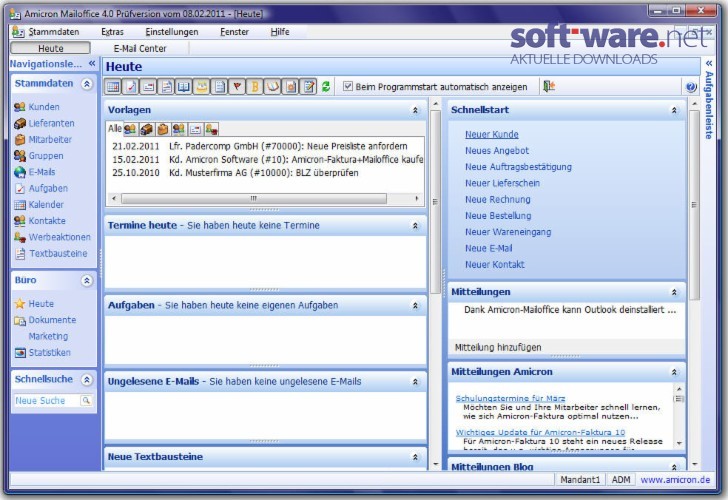The width and height of the screenshot is (728, 500).
Task: Click the calendar grid icon in Heute toolbar
Action: click(113, 87)
